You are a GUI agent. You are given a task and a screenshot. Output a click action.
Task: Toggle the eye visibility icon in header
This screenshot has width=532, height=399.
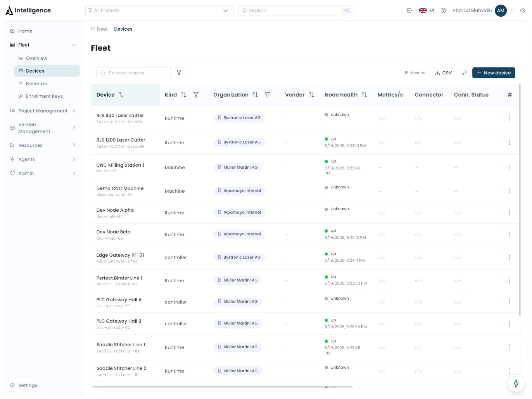point(523,10)
